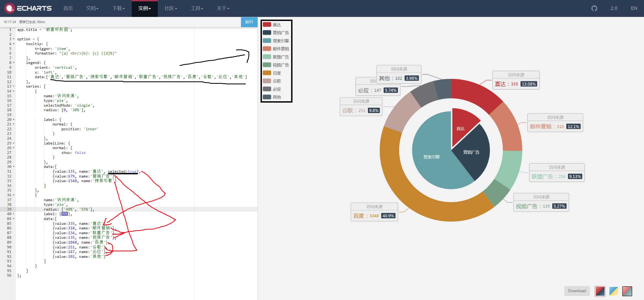The image size is (644, 300).
Task: Toggle 搜索引擎 legend item
Action: [276, 41]
